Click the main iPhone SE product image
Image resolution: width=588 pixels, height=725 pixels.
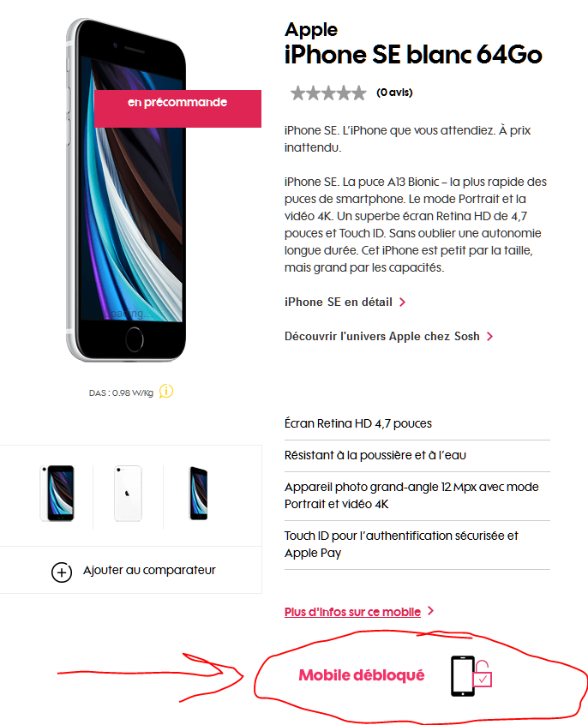[126, 189]
